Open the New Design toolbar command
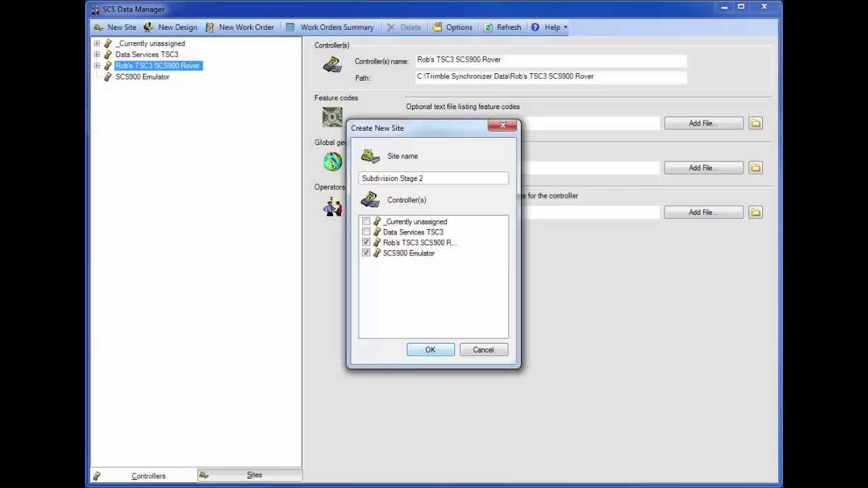868x488 pixels. (170, 27)
